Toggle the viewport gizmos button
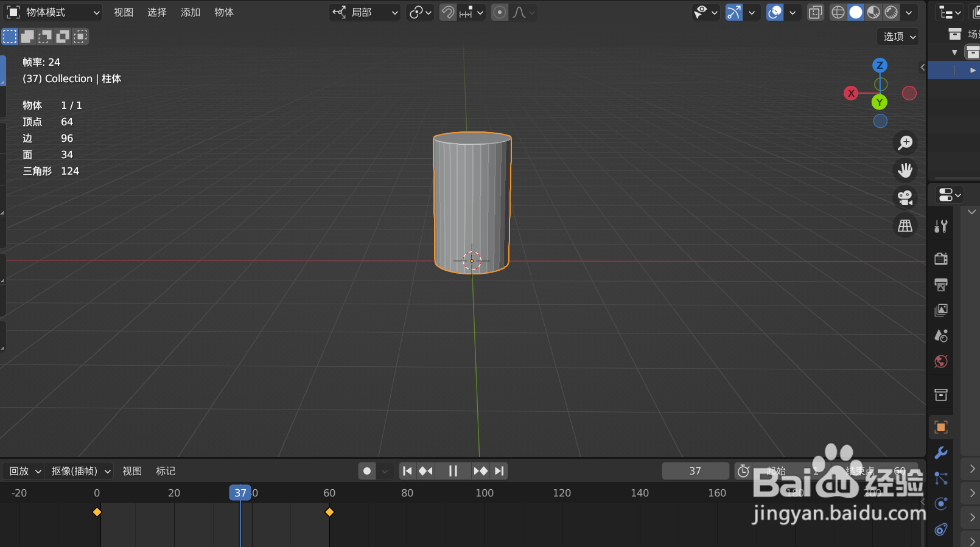This screenshot has width=980, height=547. click(x=734, y=12)
